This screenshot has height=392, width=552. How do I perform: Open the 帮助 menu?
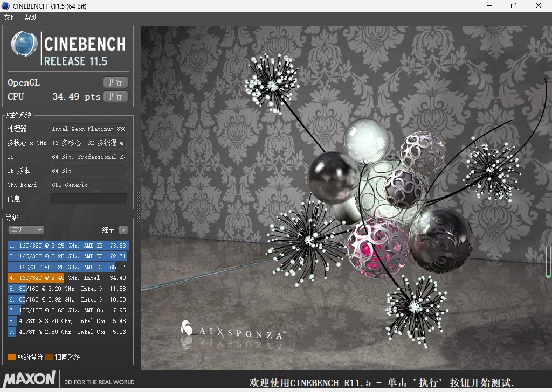pos(31,18)
